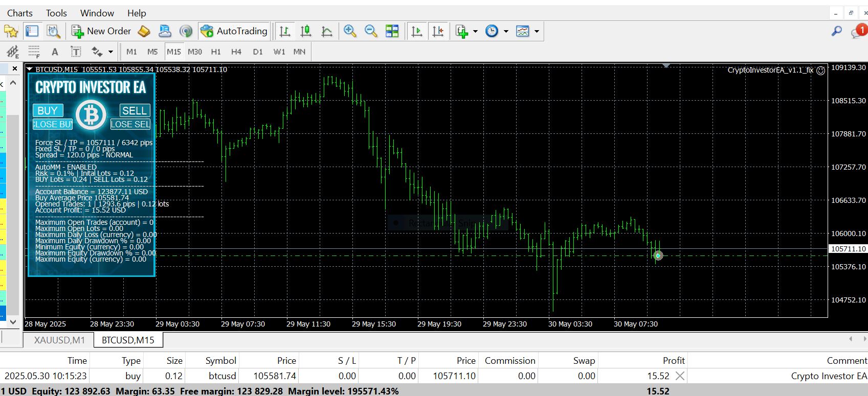Switch chart to line chart view
Viewport: 868px width, 396px height.
(x=327, y=31)
